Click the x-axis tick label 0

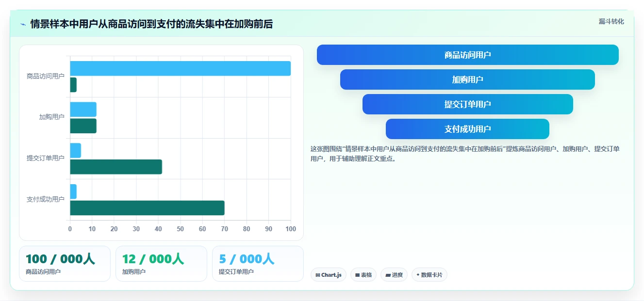tap(70, 229)
